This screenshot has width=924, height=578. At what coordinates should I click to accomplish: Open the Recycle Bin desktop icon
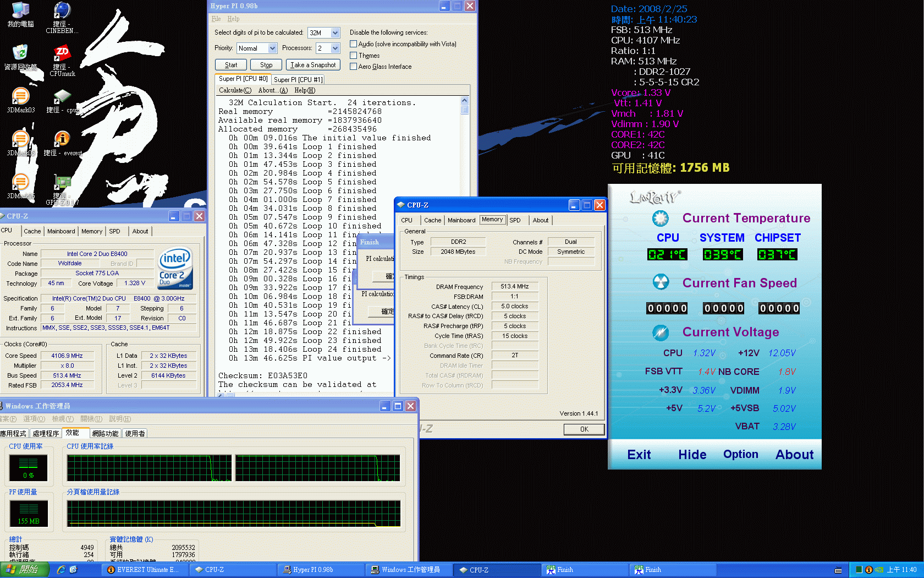[20, 57]
